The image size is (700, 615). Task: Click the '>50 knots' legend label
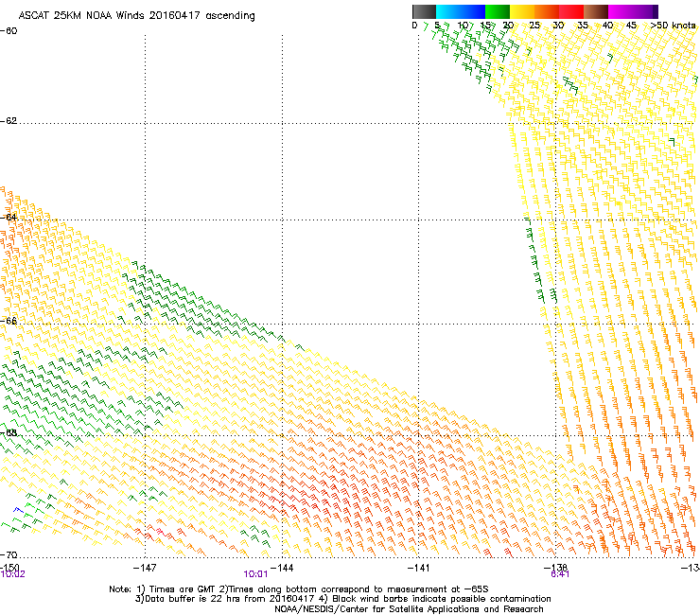point(673,26)
